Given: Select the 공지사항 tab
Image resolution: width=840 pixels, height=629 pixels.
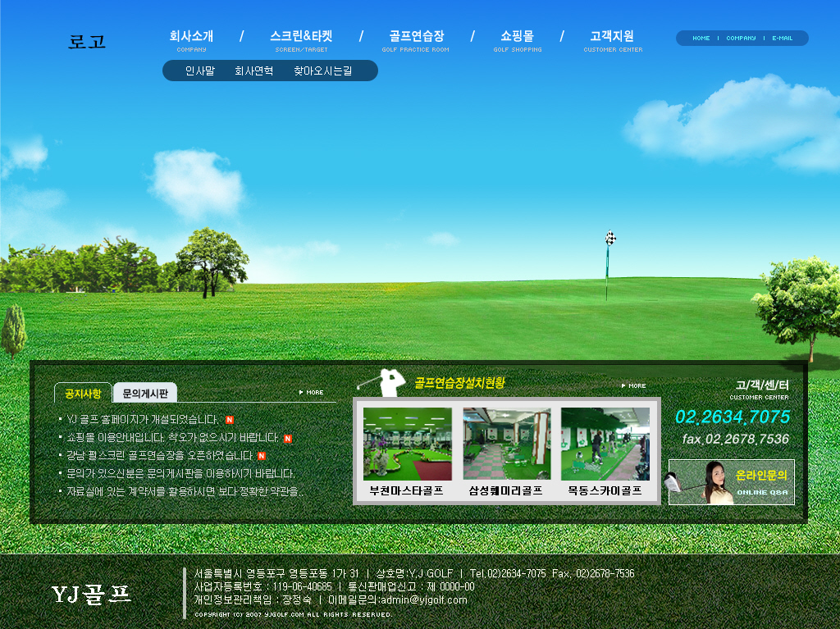Looking at the screenshot, I should point(83,394).
